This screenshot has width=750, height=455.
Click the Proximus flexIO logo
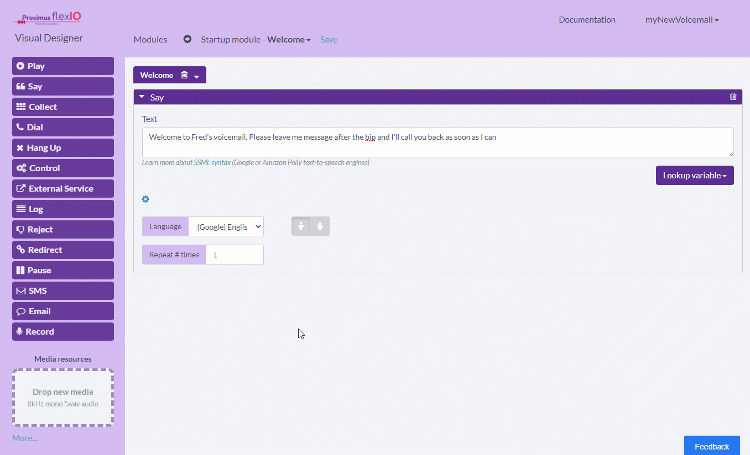[47, 18]
